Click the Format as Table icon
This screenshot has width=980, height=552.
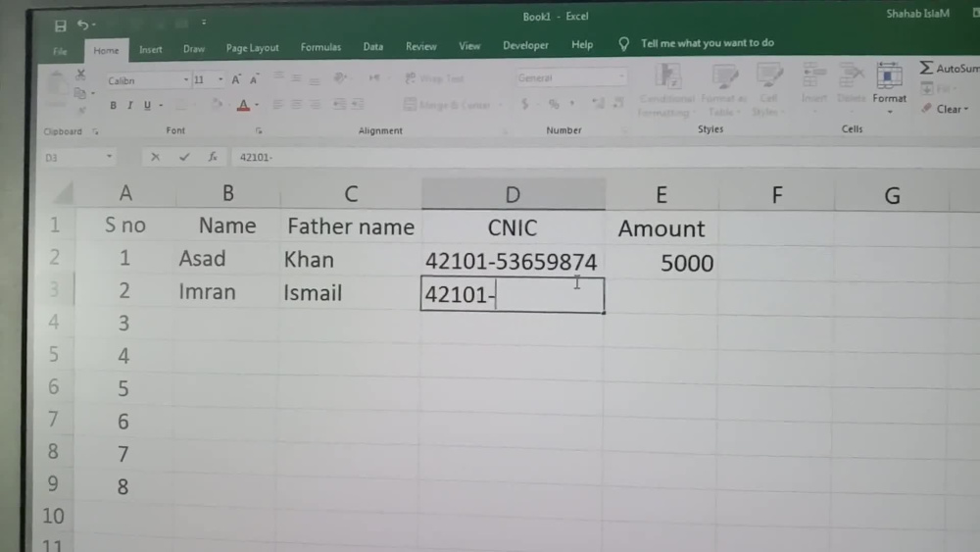coord(724,76)
